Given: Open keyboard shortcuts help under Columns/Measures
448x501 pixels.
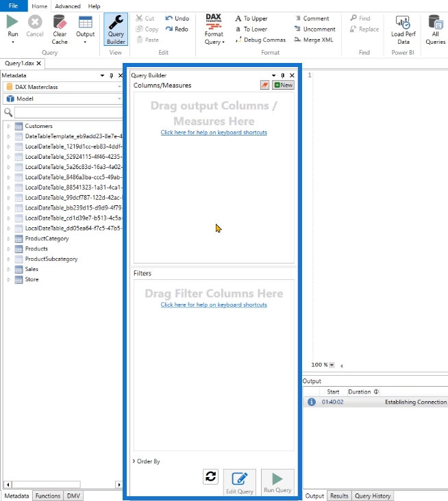Looking at the screenshot, I should [x=214, y=132].
